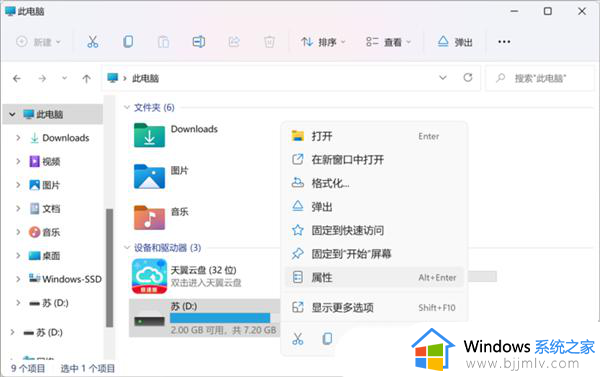This screenshot has width=600, height=377.
Task: Click the Cut icon at context menu bottom
Action: (298, 339)
